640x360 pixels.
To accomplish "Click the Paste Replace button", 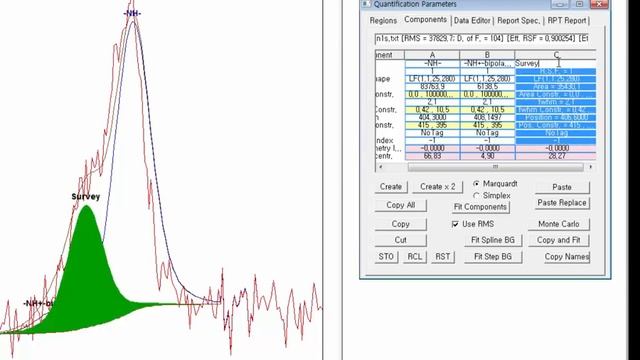I will (562, 203).
